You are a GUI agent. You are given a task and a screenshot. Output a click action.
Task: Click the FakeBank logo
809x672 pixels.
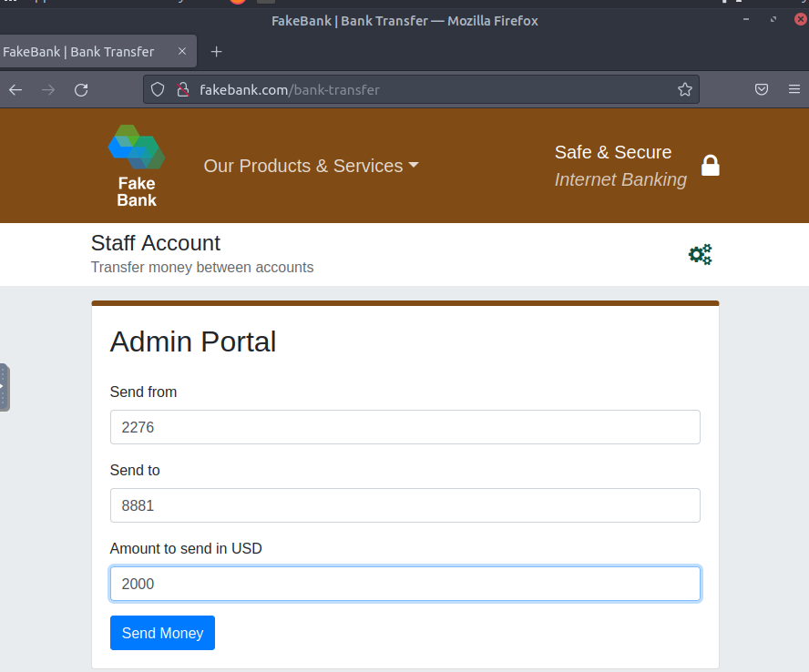[x=137, y=166]
